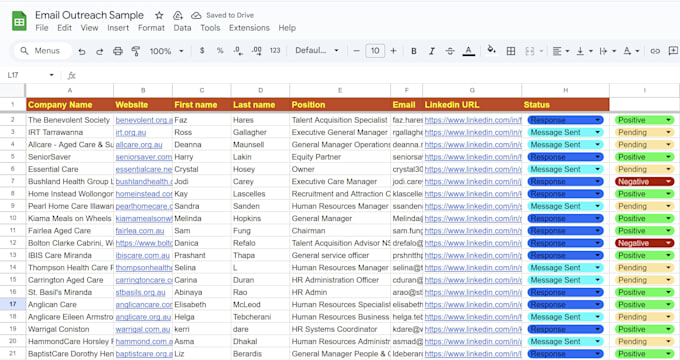Open allcare.org.au website link
Screen dimensions: 680x360
tap(139, 144)
